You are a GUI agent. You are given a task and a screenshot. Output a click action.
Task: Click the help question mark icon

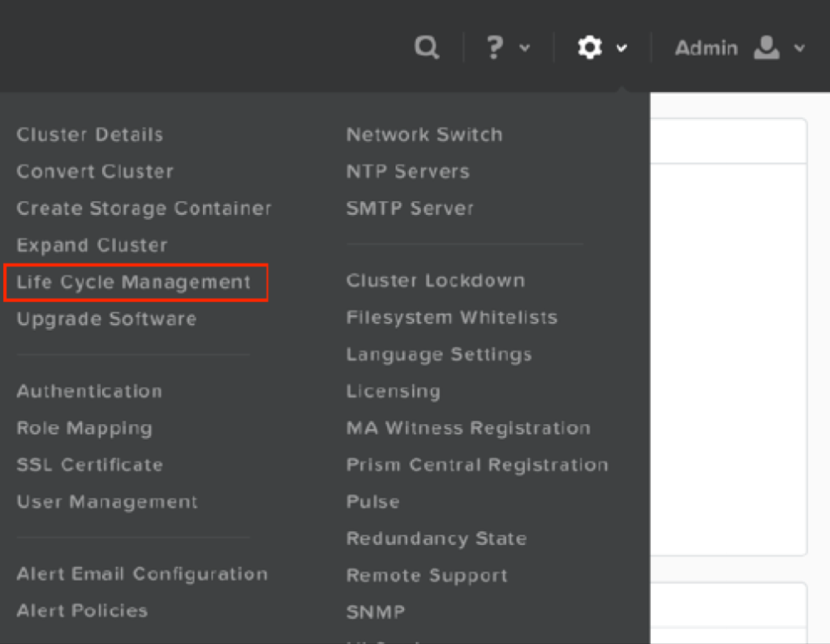(x=495, y=46)
